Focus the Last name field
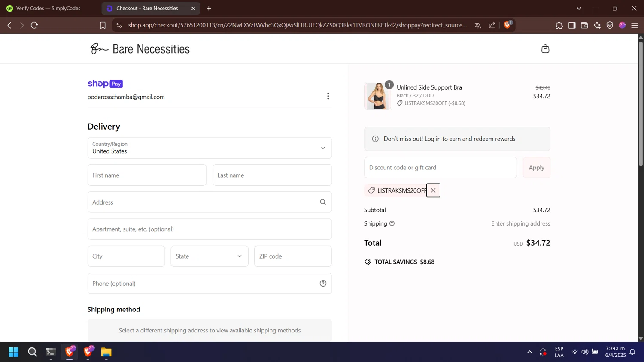Viewport: 644px width, 362px height. 272,175
